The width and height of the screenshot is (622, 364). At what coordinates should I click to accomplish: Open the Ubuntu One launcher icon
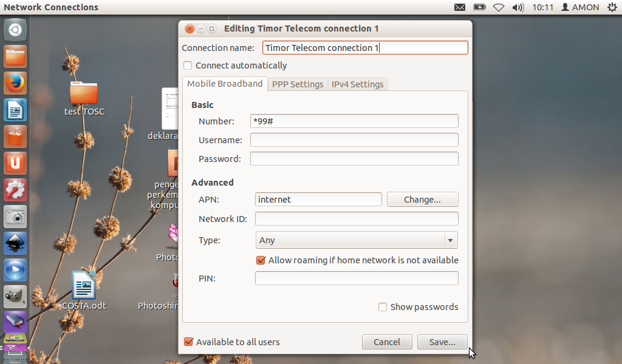[x=15, y=163]
